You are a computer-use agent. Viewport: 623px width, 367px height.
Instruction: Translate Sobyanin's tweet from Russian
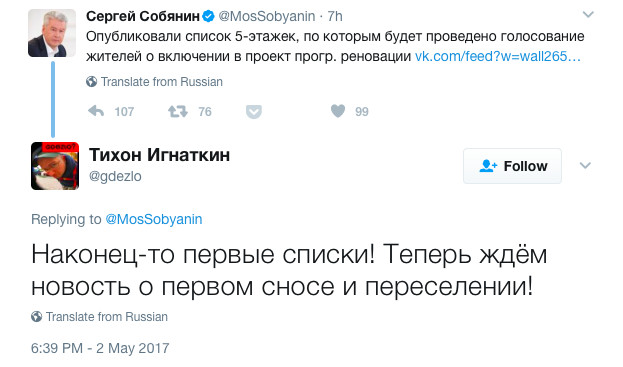[162, 82]
